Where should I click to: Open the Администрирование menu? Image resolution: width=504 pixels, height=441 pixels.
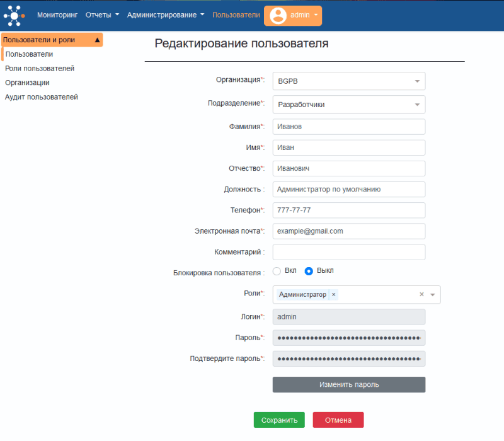point(163,15)
